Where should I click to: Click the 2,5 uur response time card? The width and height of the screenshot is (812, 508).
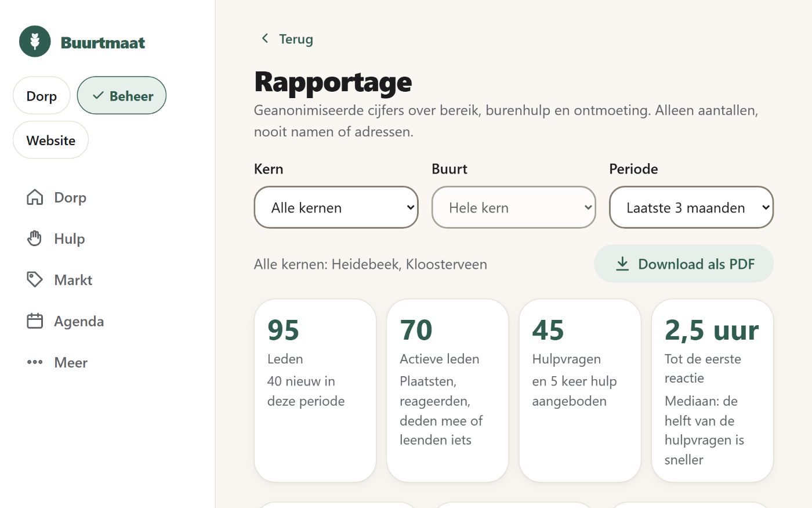[712, 390]
